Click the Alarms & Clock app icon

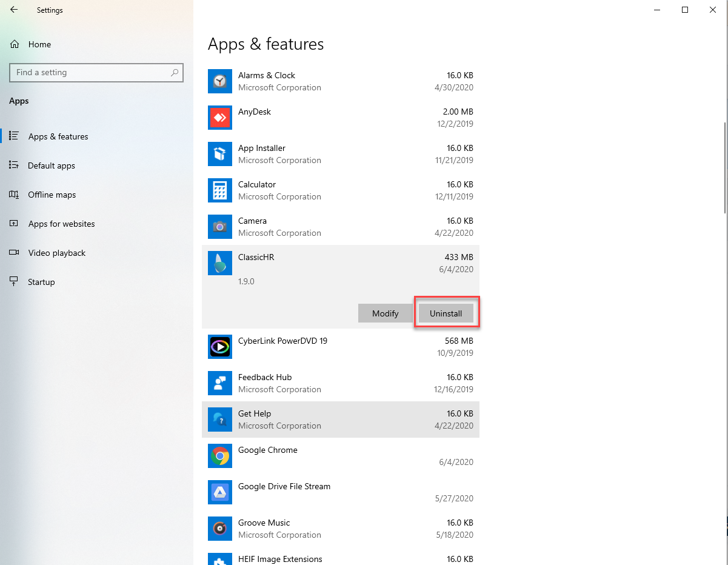click(220, 81)
